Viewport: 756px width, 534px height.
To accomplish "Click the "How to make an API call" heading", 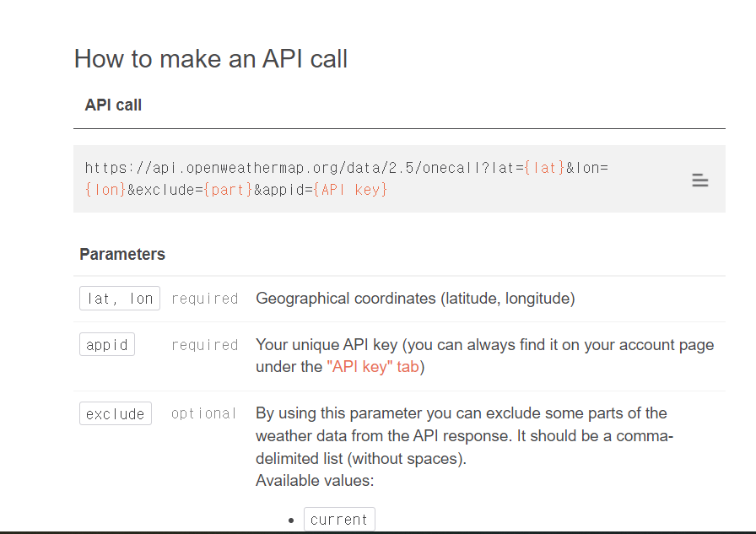I will (211, 59).
